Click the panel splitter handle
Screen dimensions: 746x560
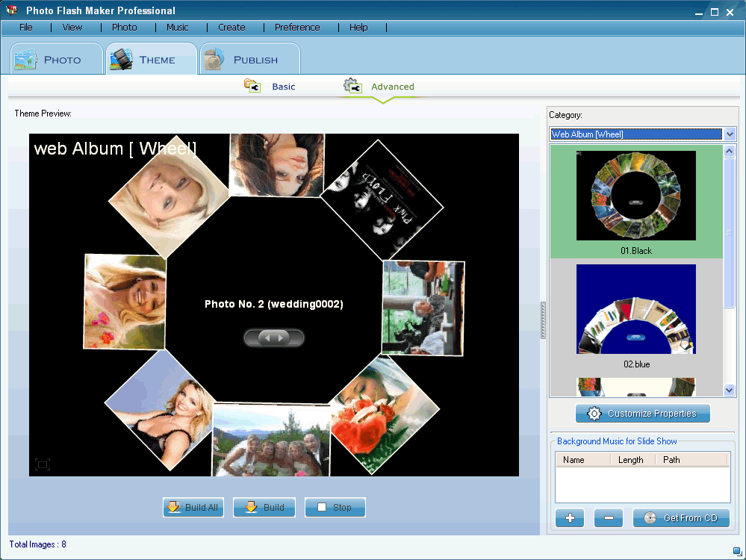point(543,320)
